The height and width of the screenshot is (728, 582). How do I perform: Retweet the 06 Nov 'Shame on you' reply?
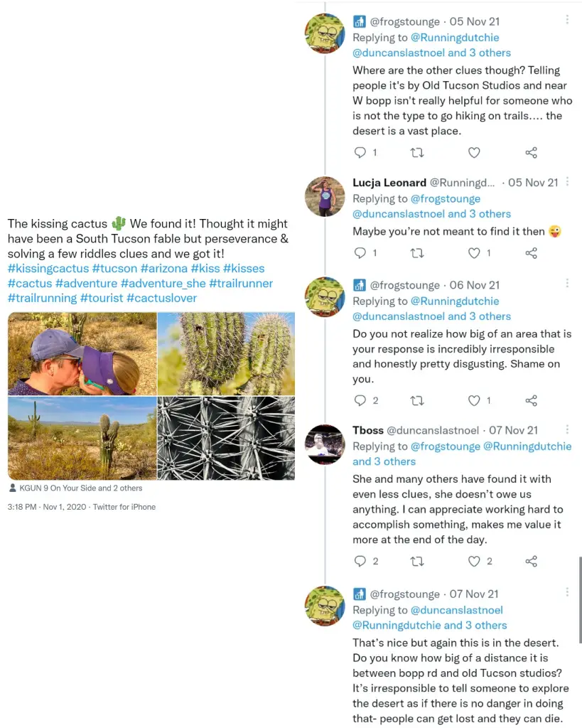pos(417,400)
